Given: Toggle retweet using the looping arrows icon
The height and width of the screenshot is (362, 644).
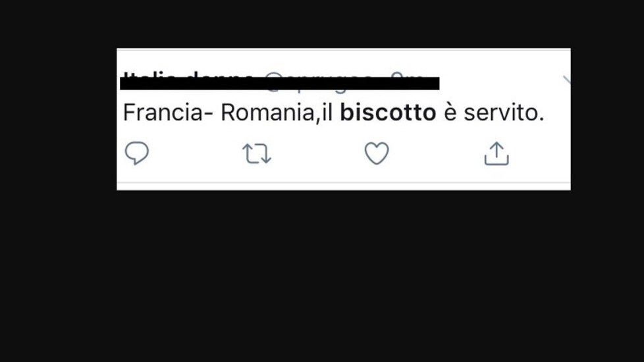Looking at the screenshot, I should point(257,153).
